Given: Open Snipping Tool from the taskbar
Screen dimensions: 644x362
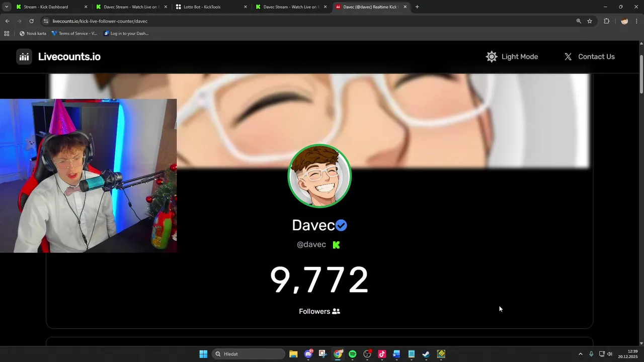Looking at the screenshot, I should coord(323,354).
